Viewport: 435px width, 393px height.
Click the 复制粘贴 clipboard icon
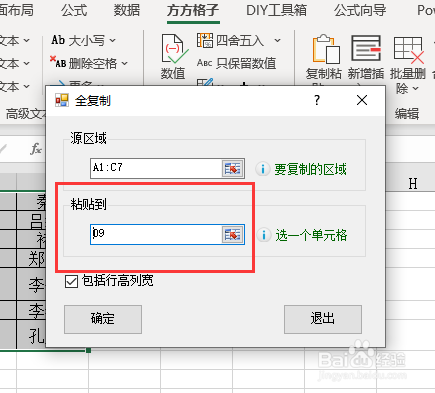326,49
